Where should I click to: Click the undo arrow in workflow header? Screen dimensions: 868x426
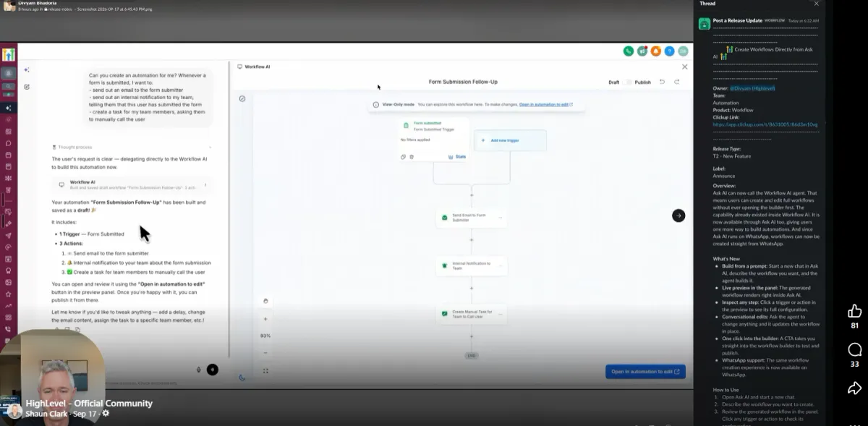click(x=662, y=82)
